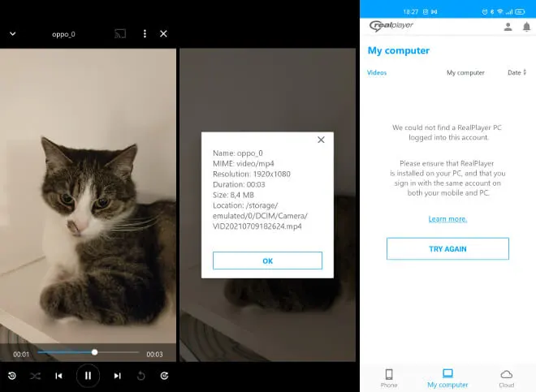
Task: Tap the RealPlayer logo
Action: click(x=391, y=26)
